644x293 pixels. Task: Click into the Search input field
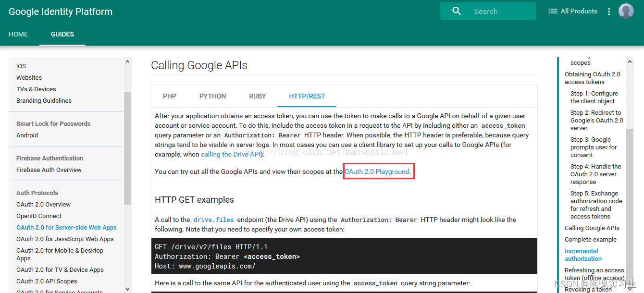pyautogui.click(x=500, y=12)
